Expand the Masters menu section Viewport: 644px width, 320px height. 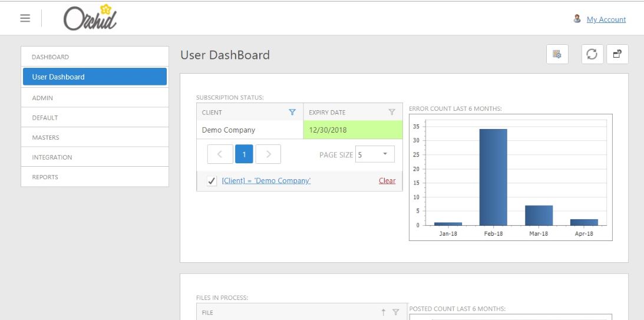pyautogui.click(x=94, y=137)
